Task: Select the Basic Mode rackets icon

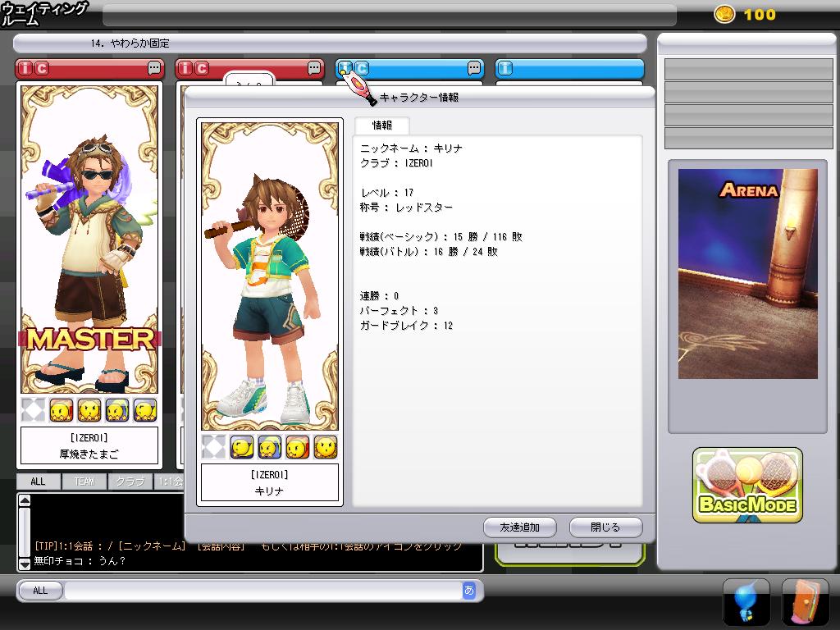Action: point(747,486)
